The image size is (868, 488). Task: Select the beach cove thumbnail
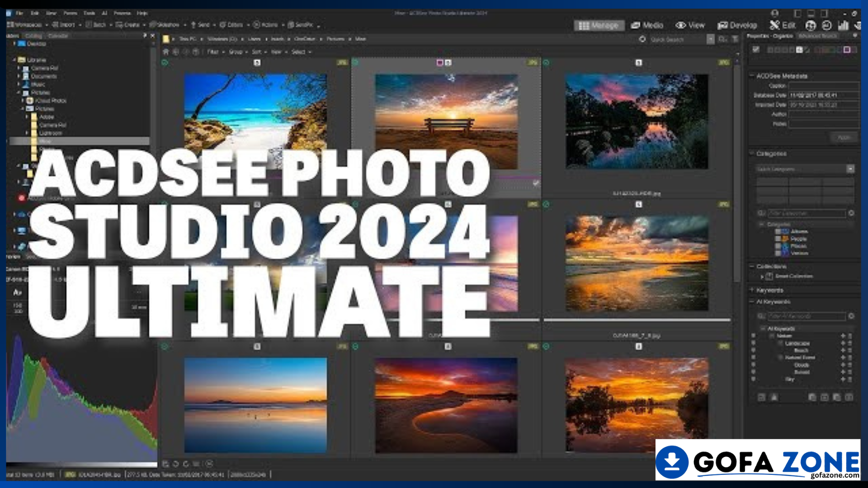pos(255,122)
